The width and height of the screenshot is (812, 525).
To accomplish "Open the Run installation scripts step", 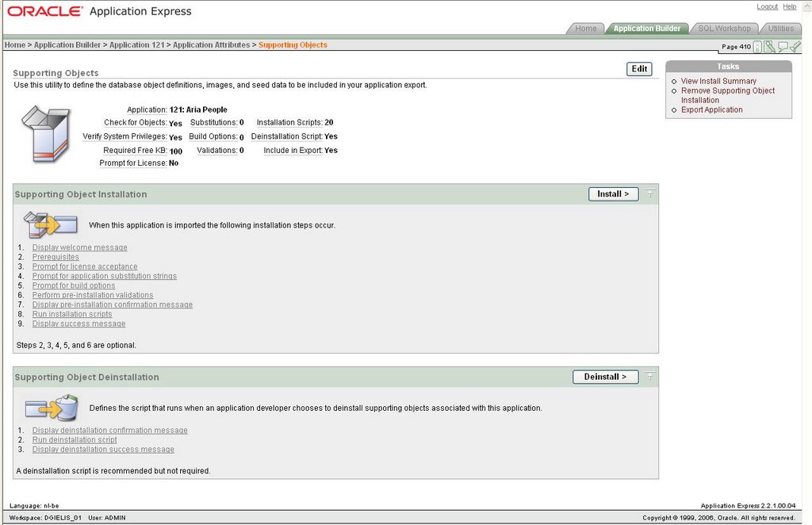I will pos(72,314).
